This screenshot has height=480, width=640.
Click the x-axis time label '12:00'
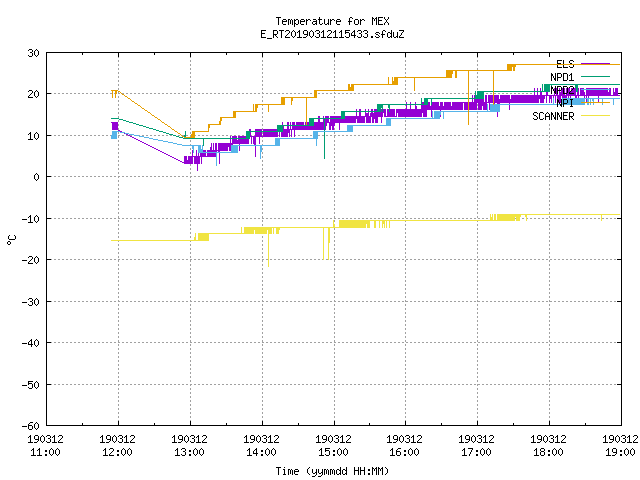118,452
